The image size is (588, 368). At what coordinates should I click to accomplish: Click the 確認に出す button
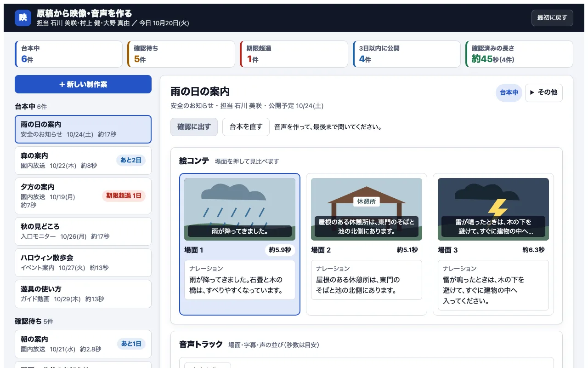(194, 127)
